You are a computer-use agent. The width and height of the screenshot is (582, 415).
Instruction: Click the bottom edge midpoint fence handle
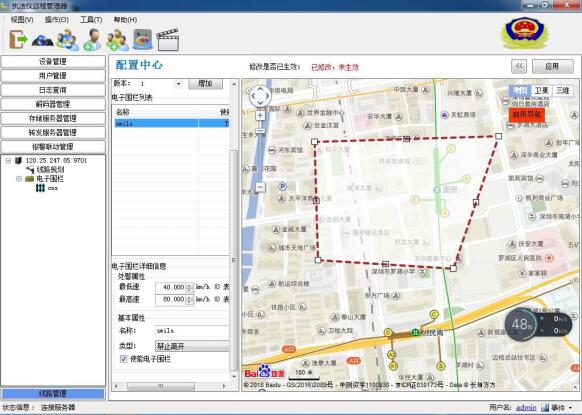pos(385,264)
